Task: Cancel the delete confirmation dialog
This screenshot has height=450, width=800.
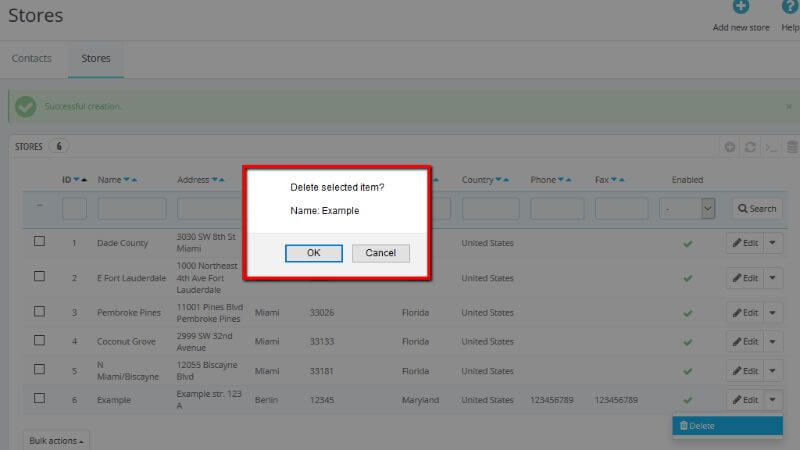Action: click(381, 253)
